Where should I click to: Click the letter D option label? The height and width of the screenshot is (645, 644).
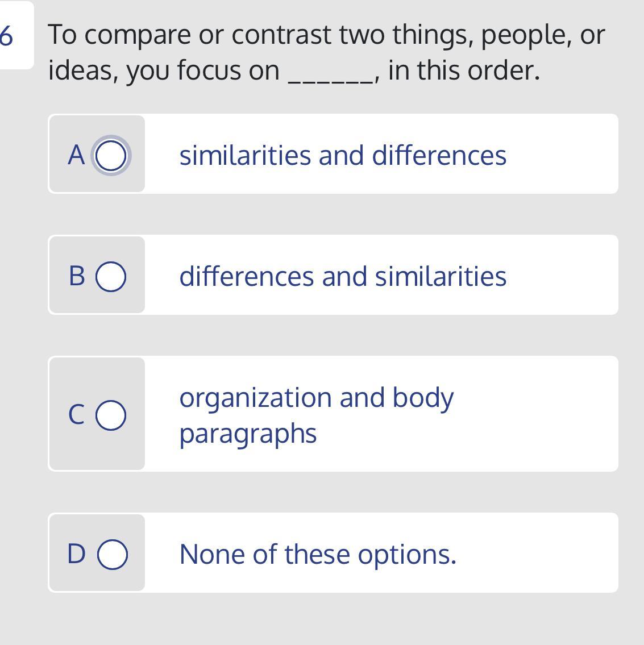point(77,554)
